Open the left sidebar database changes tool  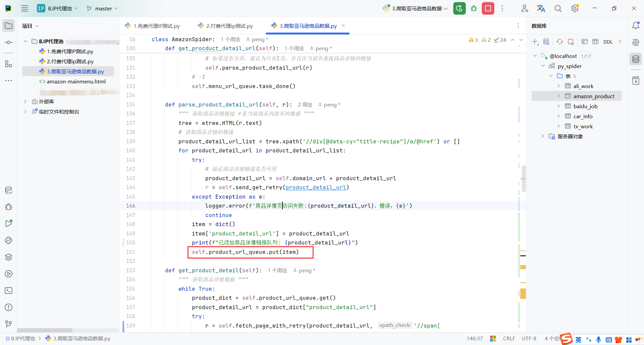[x=9, y=190]
